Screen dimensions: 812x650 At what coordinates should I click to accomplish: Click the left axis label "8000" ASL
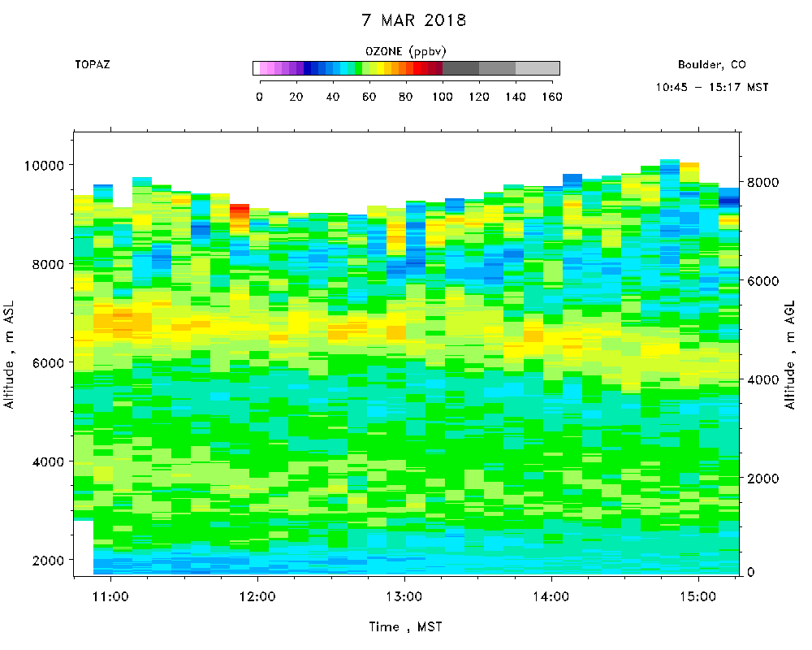pos(48,264)
